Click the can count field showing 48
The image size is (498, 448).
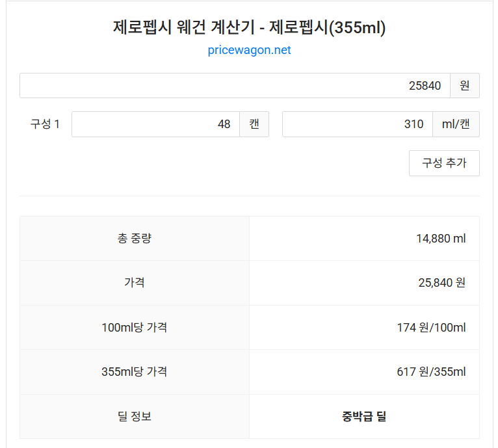point(155,124)
